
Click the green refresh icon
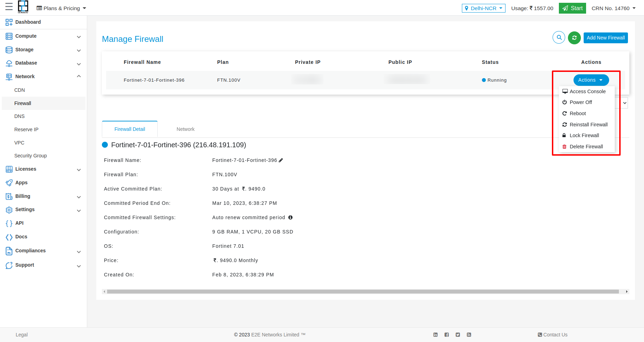[574, 38]
